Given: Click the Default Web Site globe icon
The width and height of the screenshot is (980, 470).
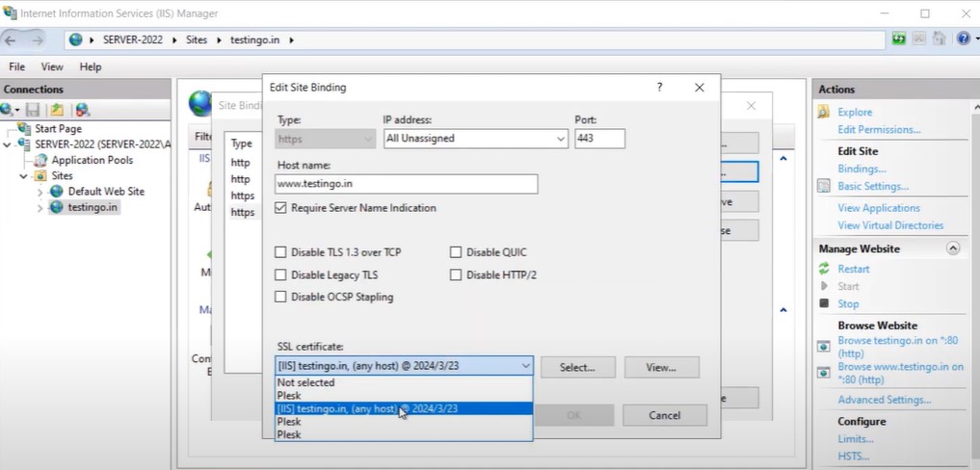Looking at the screenshot, I should pyautogui.click(x=57, y=192).
